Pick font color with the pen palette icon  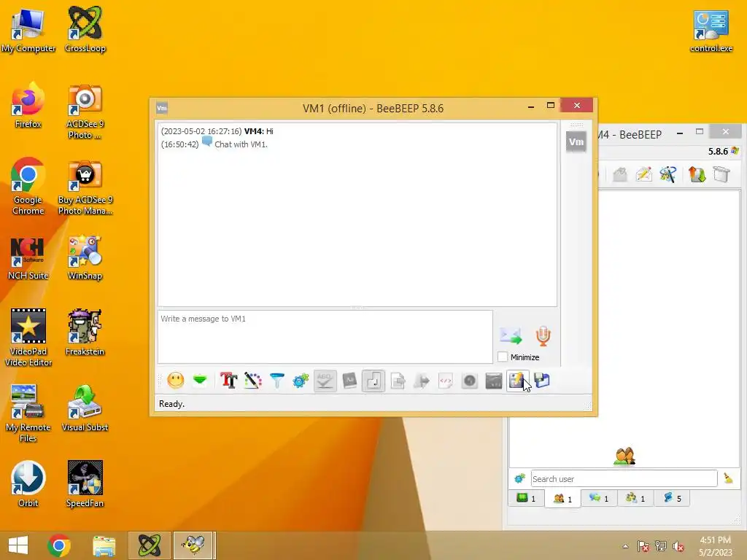click(x=253, y=381)
